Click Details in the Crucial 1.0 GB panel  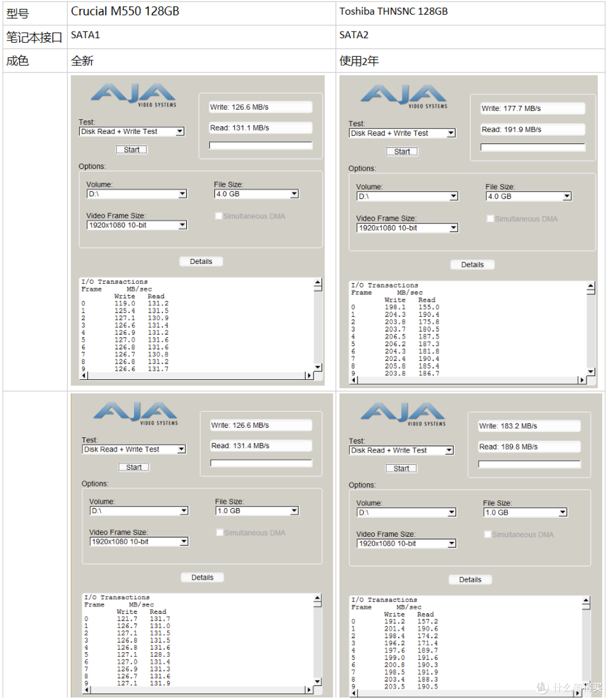point(202,578)
